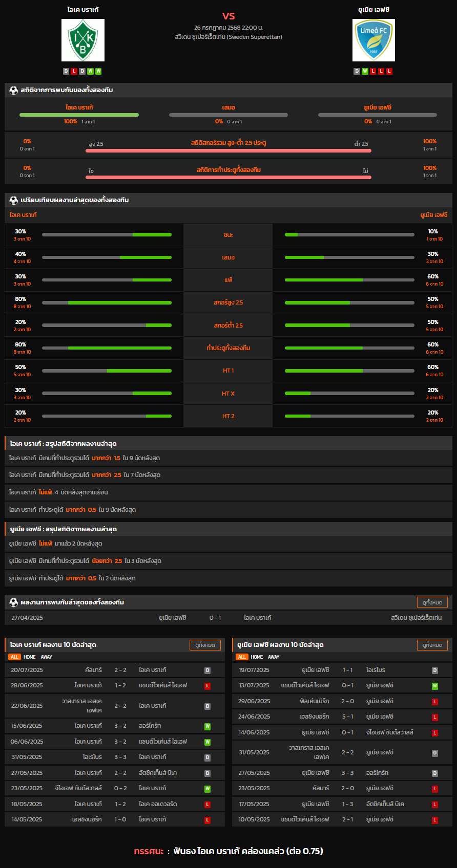457x868 pixels.
Task: Click 'ออร์ไกร์ท' opponent on the 15/06/2025 row
Action: coord(150,726)
